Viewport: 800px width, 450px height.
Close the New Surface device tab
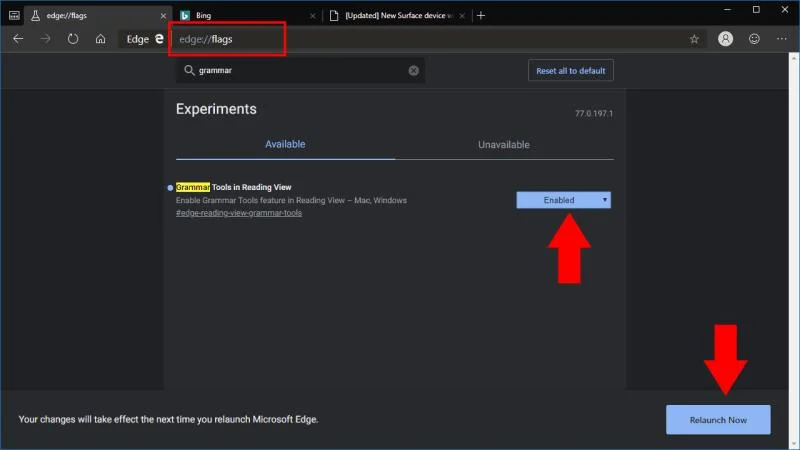[462, 16]
